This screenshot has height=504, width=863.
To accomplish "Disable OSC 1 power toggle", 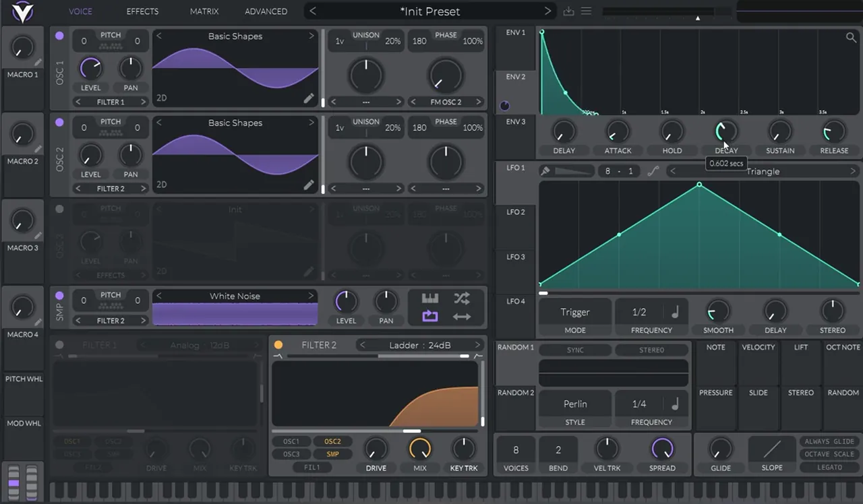I will 59,36.
